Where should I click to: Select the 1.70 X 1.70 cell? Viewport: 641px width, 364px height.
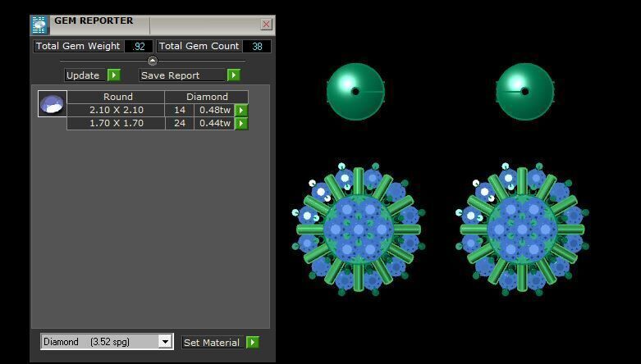point(116,123)
